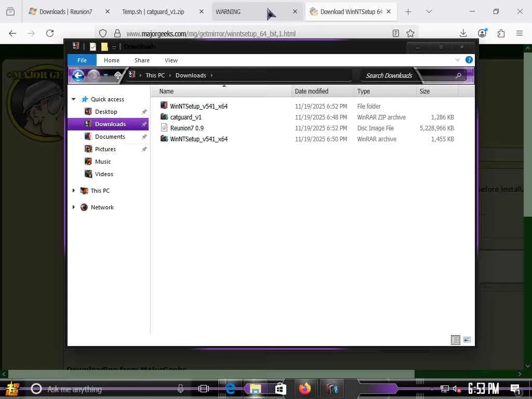Sort files by Date modified column

pos(323,91)
